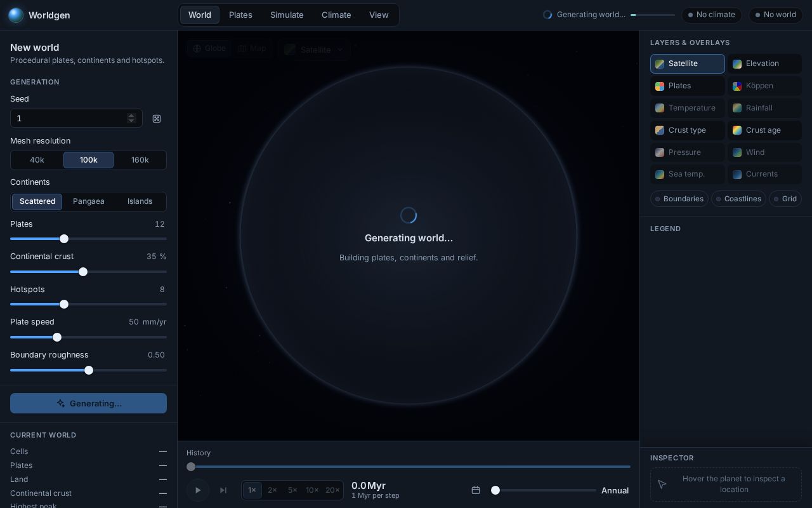Switch to the Plates tab

(x=240, y=15)
